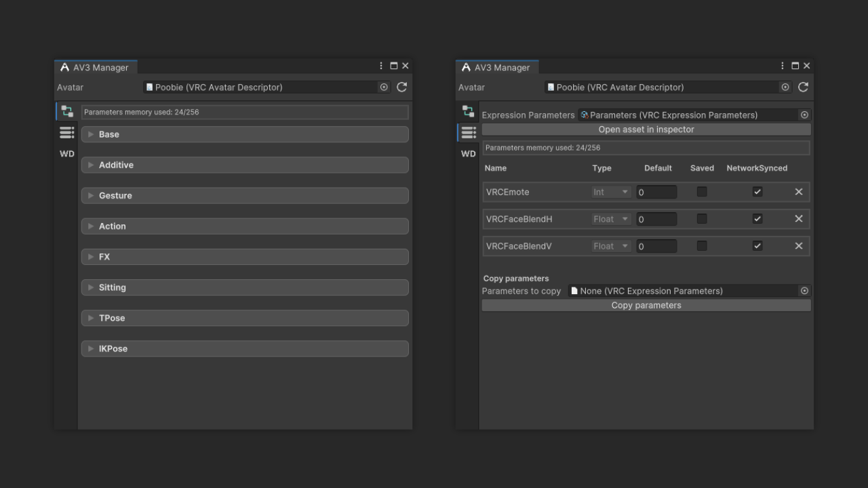Delete the VRCFaceBlendV parameter

coord(798,246)
